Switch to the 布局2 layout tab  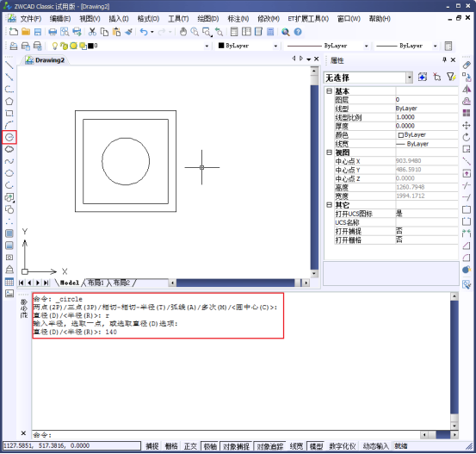pyautogui.click(x=121, y=283)
